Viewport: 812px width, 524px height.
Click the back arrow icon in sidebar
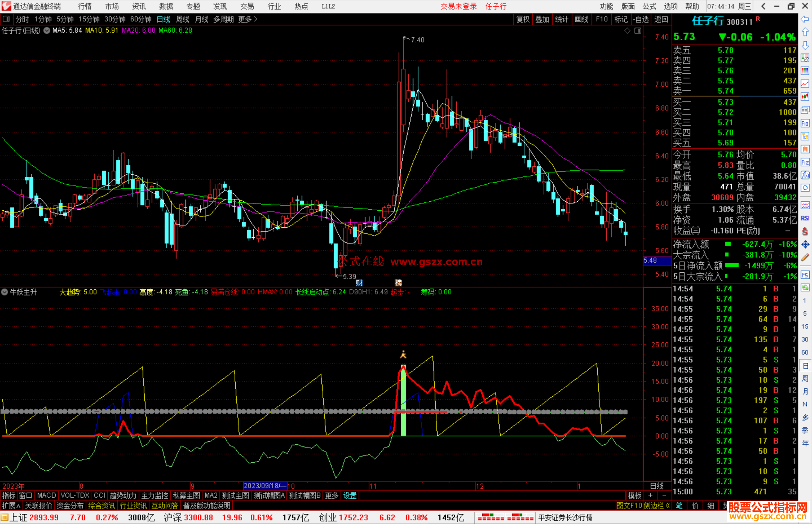point(805,19)
